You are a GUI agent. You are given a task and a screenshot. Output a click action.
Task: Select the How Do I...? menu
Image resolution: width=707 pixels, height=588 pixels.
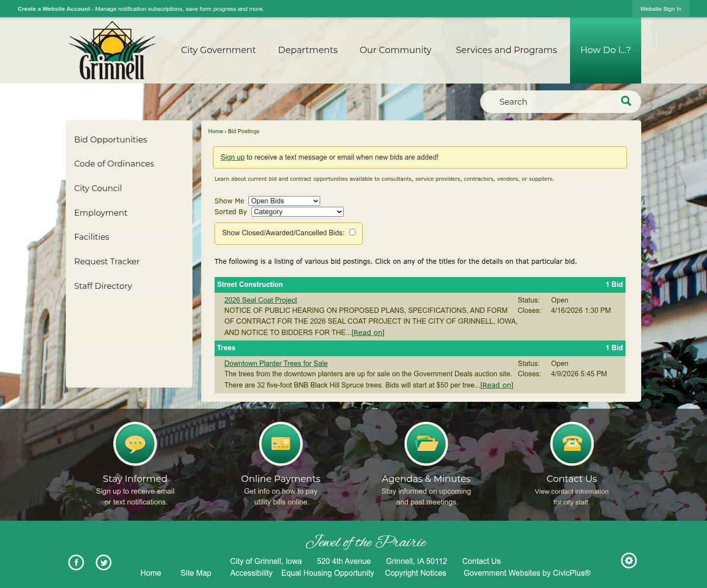click(x=605, y=50)
